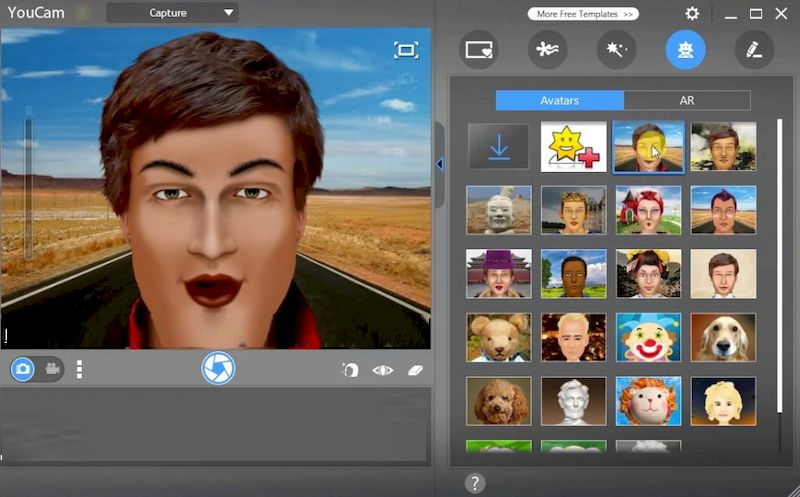Enter full screen preview mode
The height and width of the screenshot is (497, 800).
tap(406, 50)
